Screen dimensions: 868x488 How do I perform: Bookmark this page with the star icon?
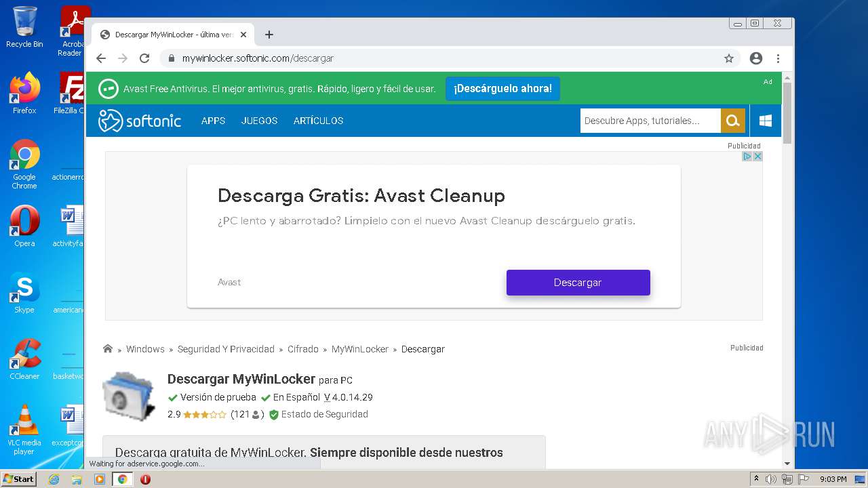(729, 58)
